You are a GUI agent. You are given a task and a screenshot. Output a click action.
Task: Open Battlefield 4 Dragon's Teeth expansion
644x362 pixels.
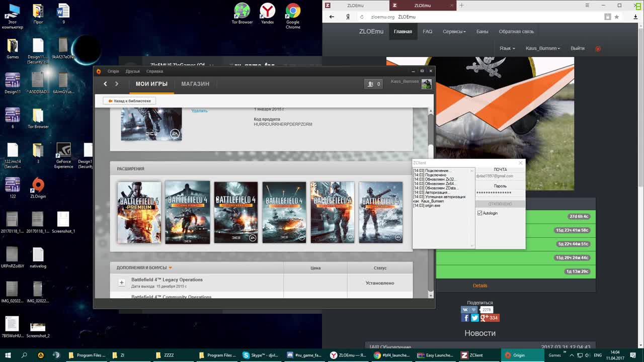point(333,213)
